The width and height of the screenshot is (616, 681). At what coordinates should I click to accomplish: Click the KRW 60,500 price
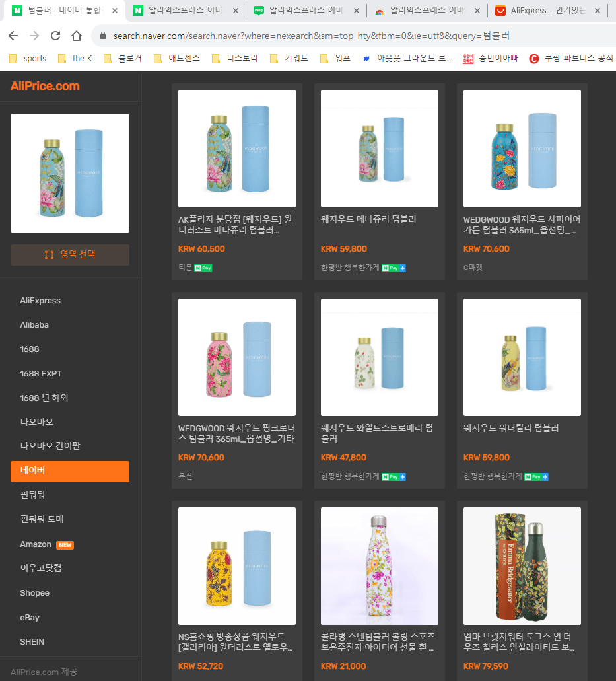[x=201, y=249]
